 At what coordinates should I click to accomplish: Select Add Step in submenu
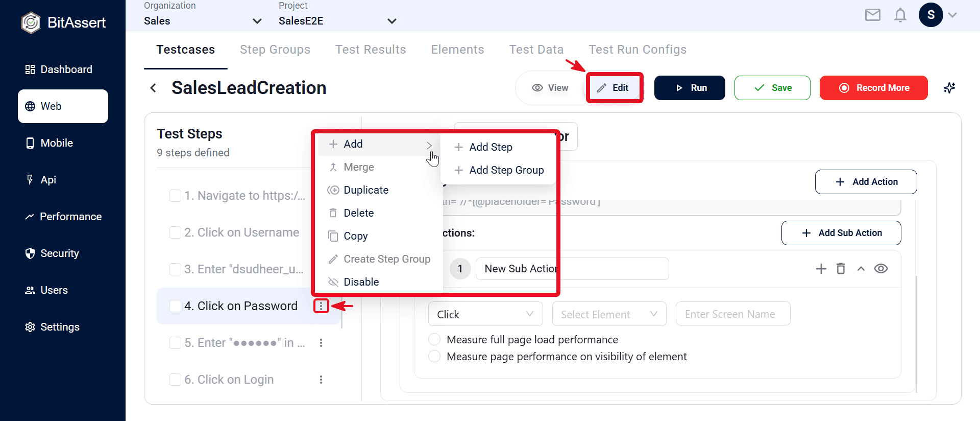coord(498,147)
